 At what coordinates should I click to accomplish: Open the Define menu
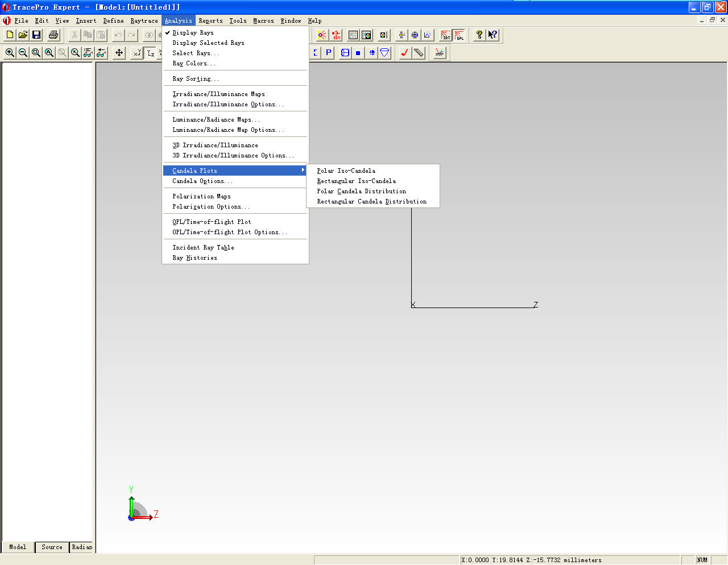pos(113,20)
